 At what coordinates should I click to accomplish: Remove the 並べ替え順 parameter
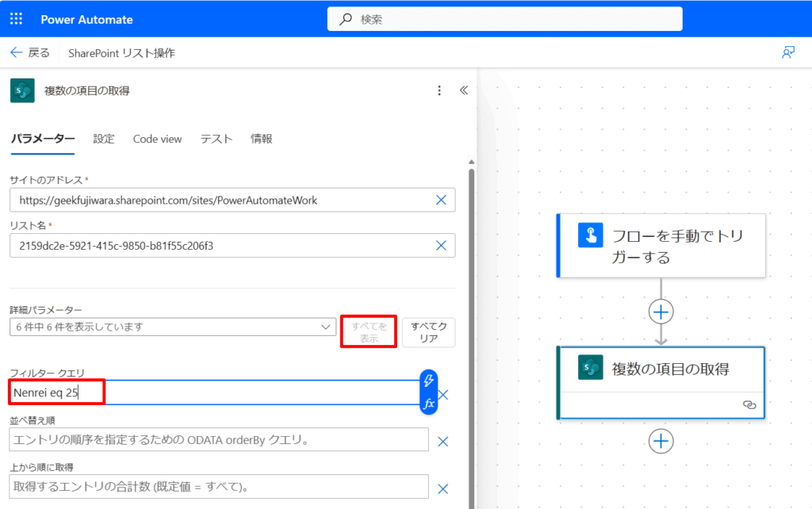tap(443, 442)
